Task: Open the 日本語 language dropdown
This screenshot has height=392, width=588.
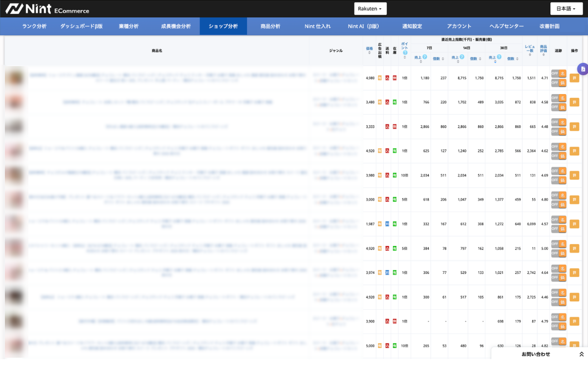Action: pyautogui.click(x=566, y=9)
